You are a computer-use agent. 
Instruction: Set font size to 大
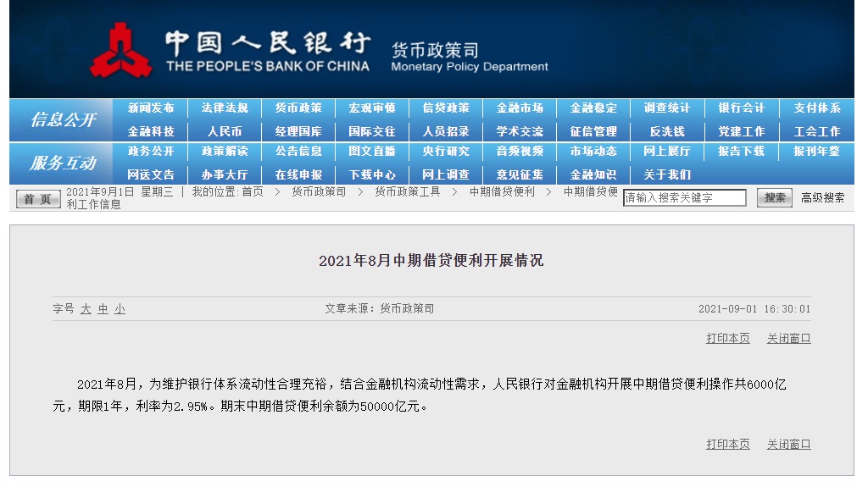point(86,309)
